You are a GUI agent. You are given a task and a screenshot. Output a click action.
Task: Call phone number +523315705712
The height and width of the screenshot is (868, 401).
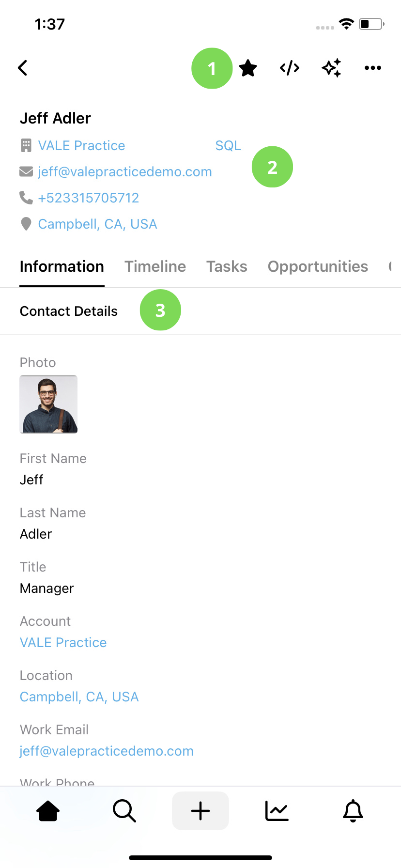pyautogui.click(x=89, y=198)
